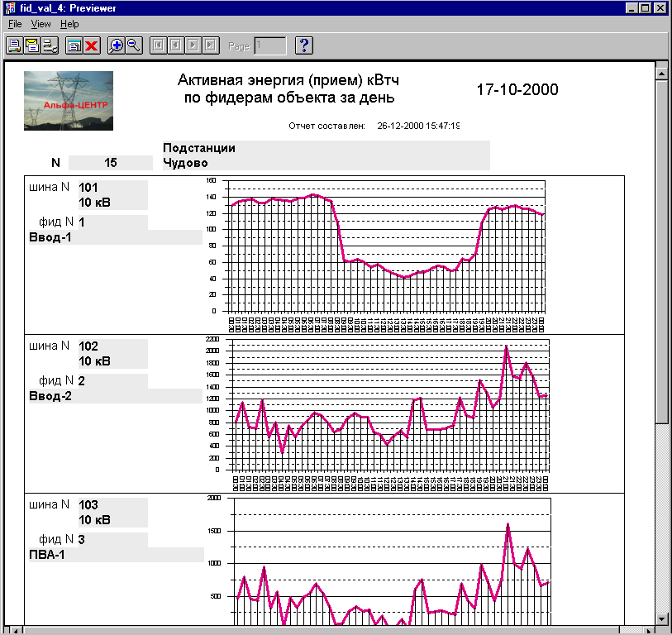Click the vertical scrollbar up arrow
This screenshot has height=635, width=672.
pyautogui.click(x=662, y=74)
